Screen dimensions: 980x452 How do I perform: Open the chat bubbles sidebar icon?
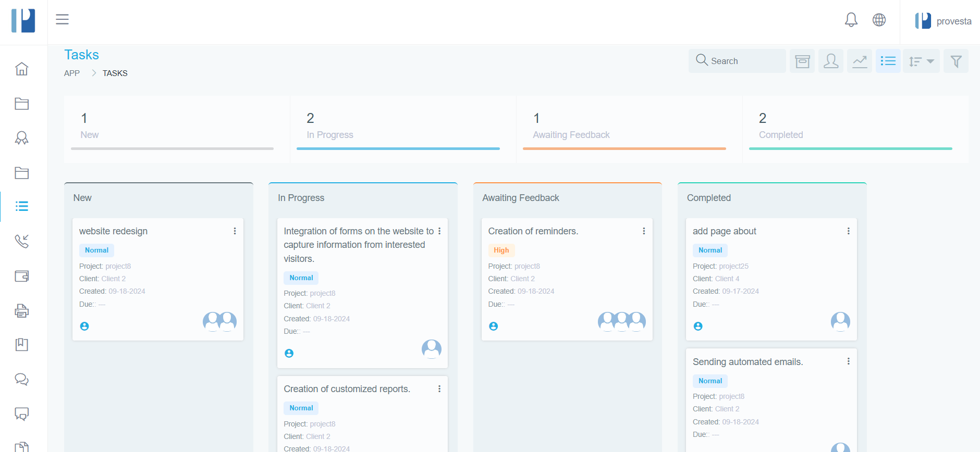click(x=21, y=379)
